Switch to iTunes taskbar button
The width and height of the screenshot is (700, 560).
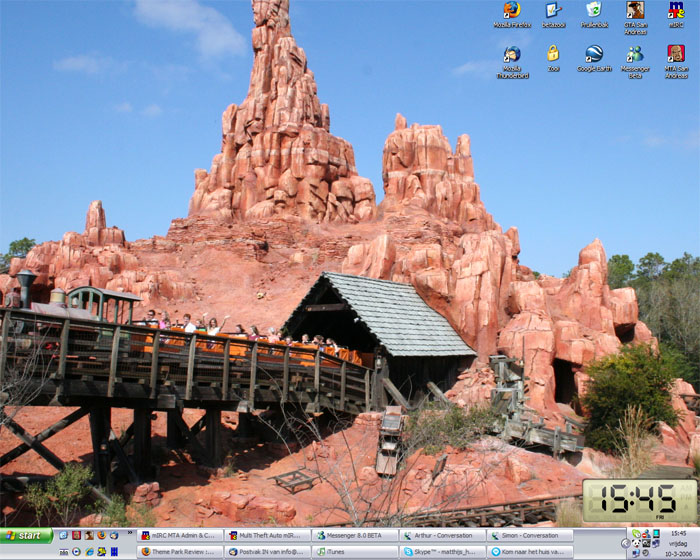(355, 552)
